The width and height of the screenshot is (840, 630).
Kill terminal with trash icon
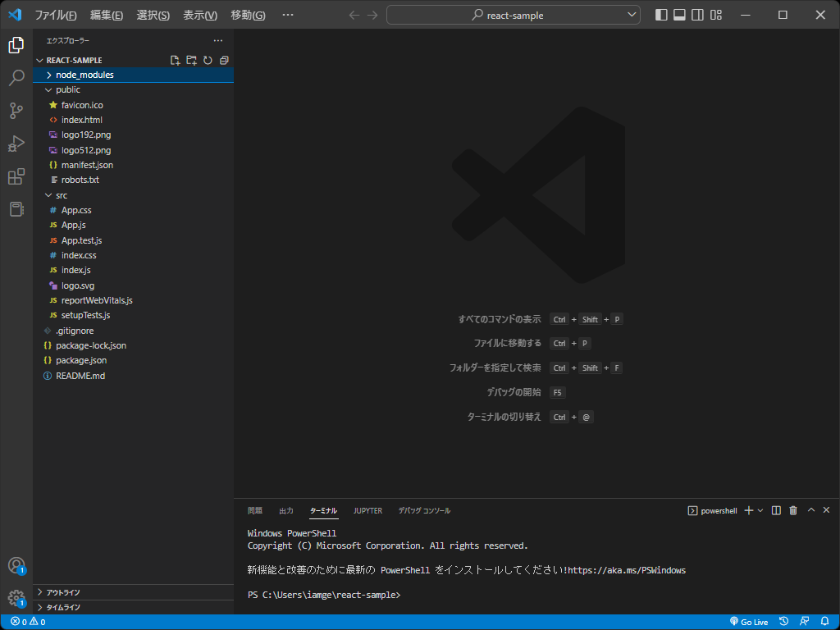click(x=793, y=510)
